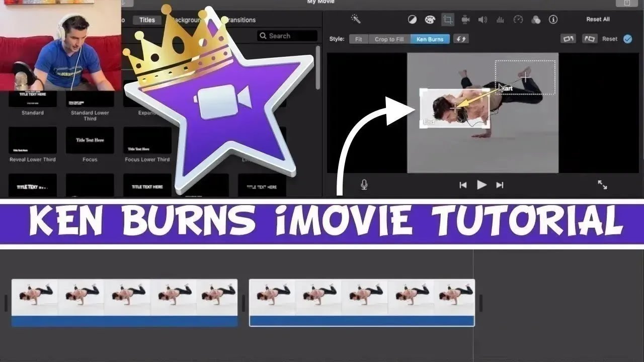Viewport: 644px width, 362px height.
Task: Play the movie in the viewer
Action: click(x=481, y=185)
